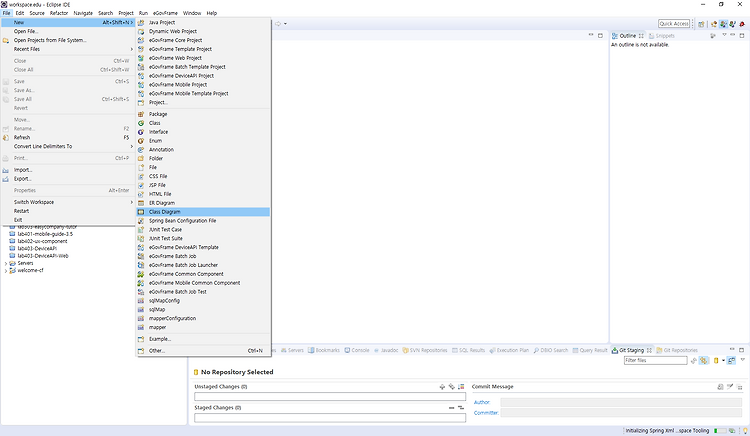Image resolution: width=750 pixels, height=436 pixels.
Task: Create a new Interface
Action: pos(203,132)
